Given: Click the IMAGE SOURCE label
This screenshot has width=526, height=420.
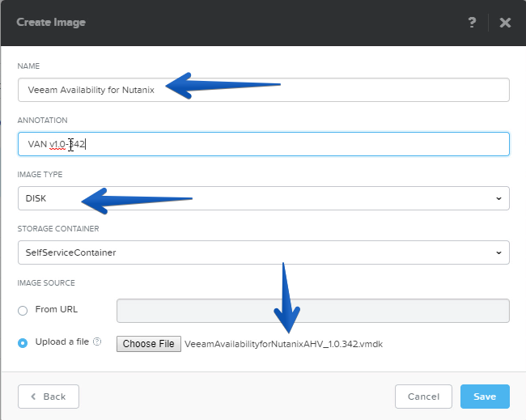Looking at the screenshot, I should point(46,282).
